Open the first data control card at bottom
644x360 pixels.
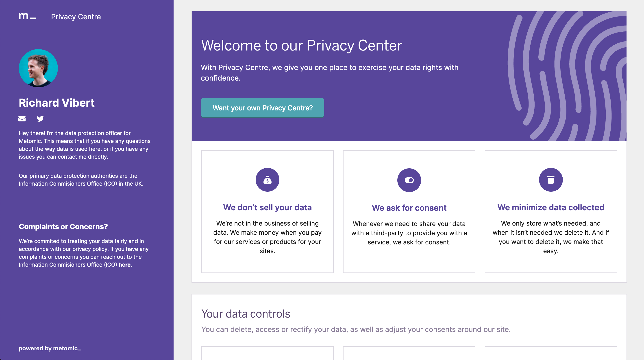[x=267, y=353]
